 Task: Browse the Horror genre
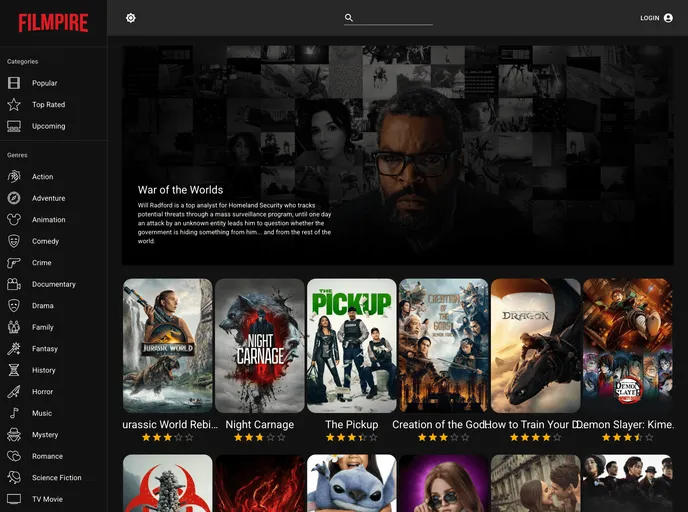[54, 391]
